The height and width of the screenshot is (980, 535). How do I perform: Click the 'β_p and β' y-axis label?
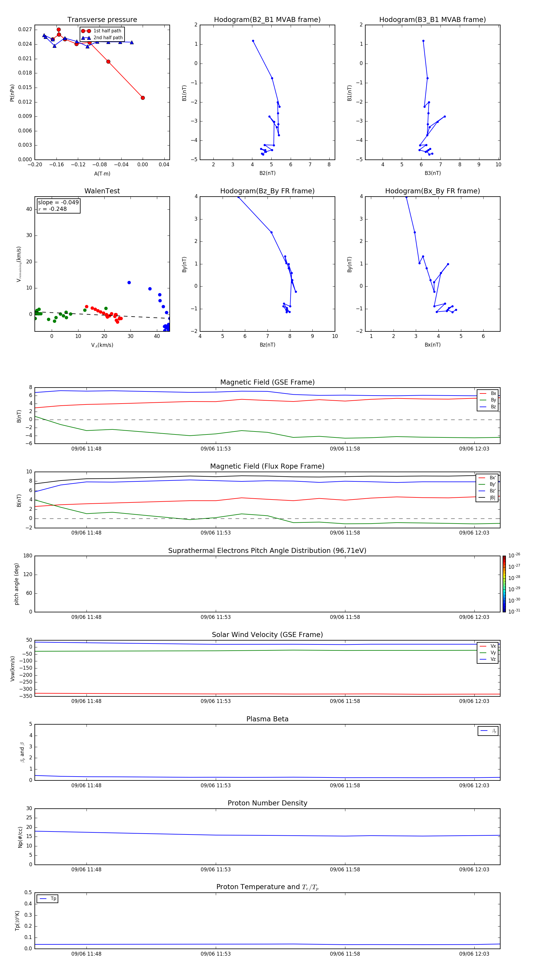[22, 752]
